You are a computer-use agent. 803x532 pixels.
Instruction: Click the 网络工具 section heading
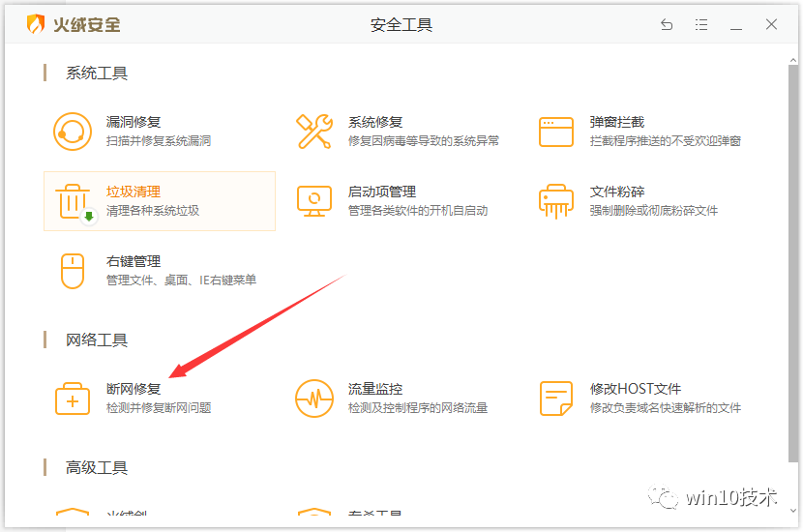coord(97,340)
